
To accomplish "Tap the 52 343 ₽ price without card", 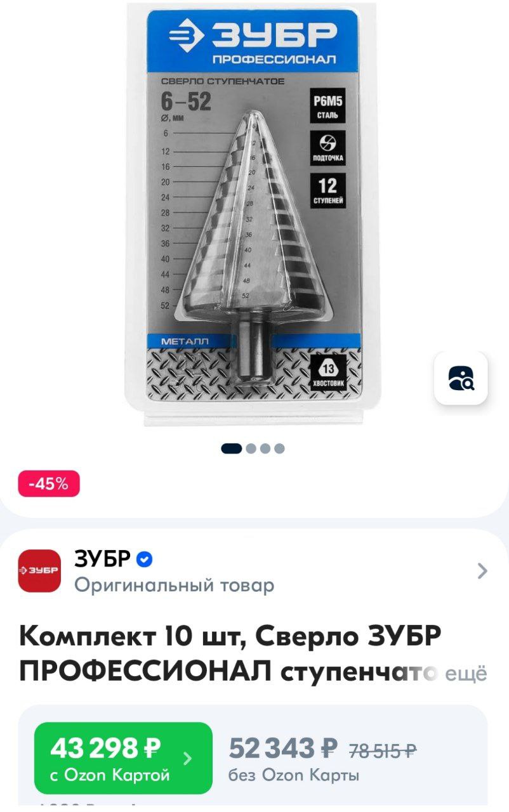I will coord(283,749).
